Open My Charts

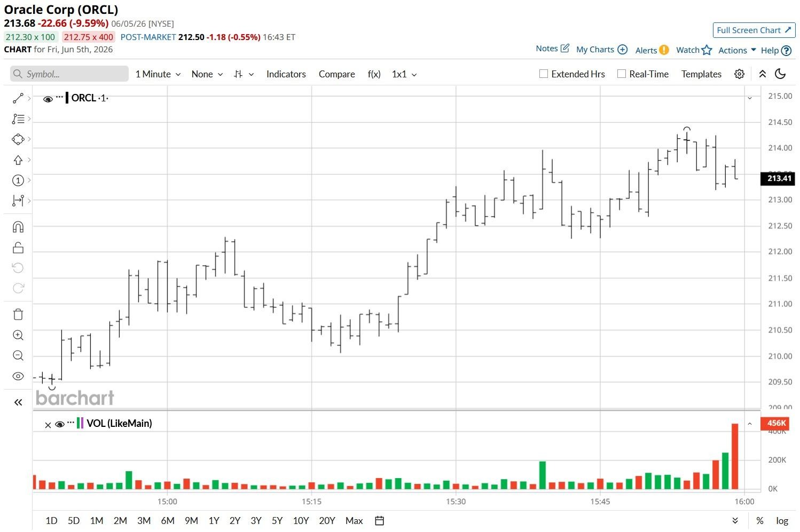(602, 50)
